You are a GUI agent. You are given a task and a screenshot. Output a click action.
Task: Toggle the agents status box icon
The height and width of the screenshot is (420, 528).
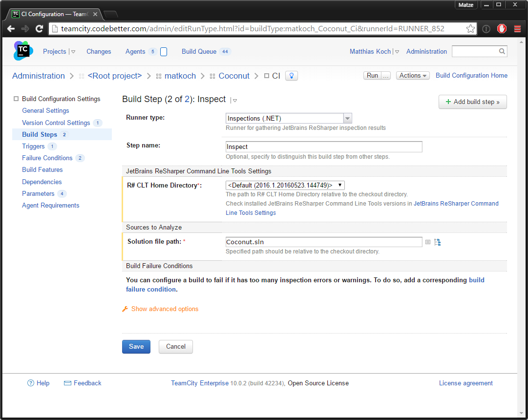coord(164,52)
